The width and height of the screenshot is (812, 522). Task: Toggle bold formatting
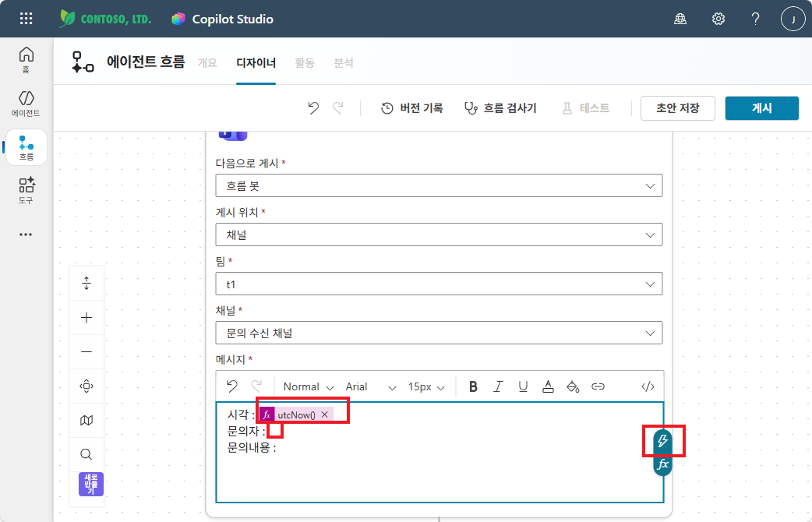[x=473, y=386]
